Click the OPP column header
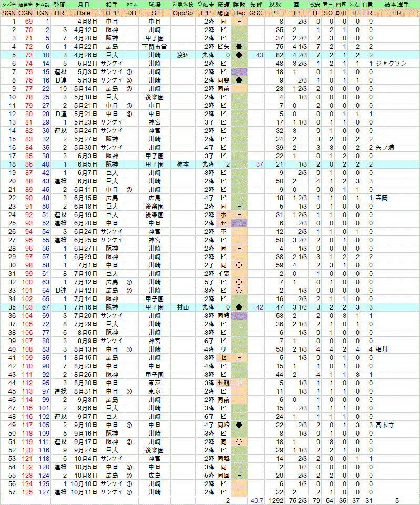 [112, 13]
